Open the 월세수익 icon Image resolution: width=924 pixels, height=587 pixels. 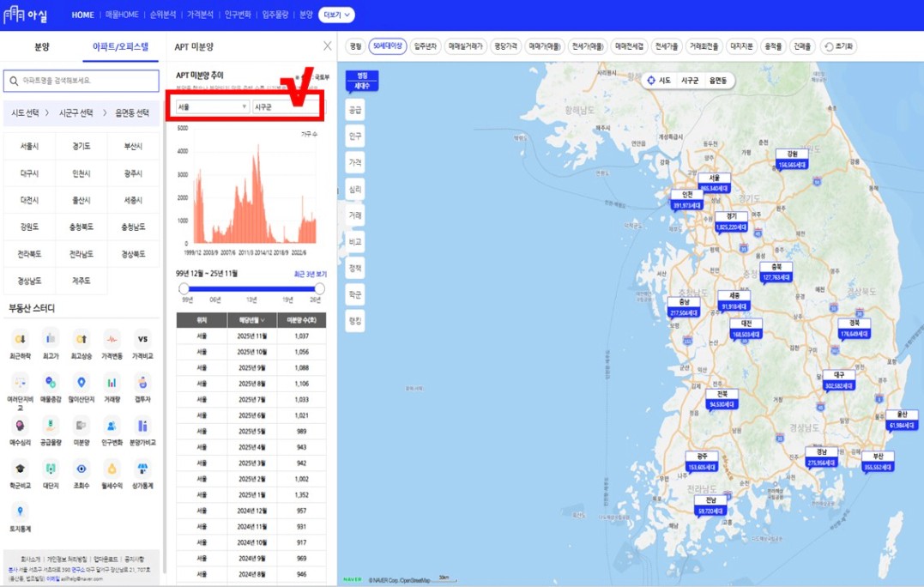tap(112, 469)
